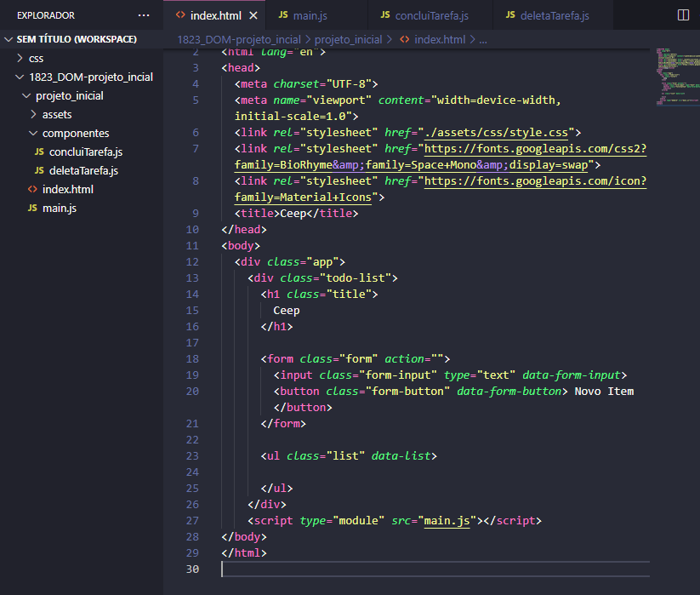This screenshot has width=700, height=595.
Task: Follow the fonts.googleapis.com/css2 link
Action: pos(535,149)
